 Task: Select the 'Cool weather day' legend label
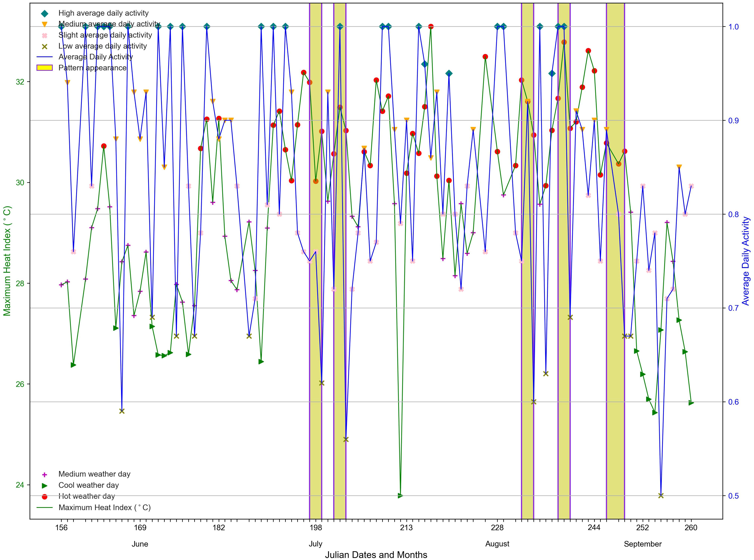click(89, 485)
